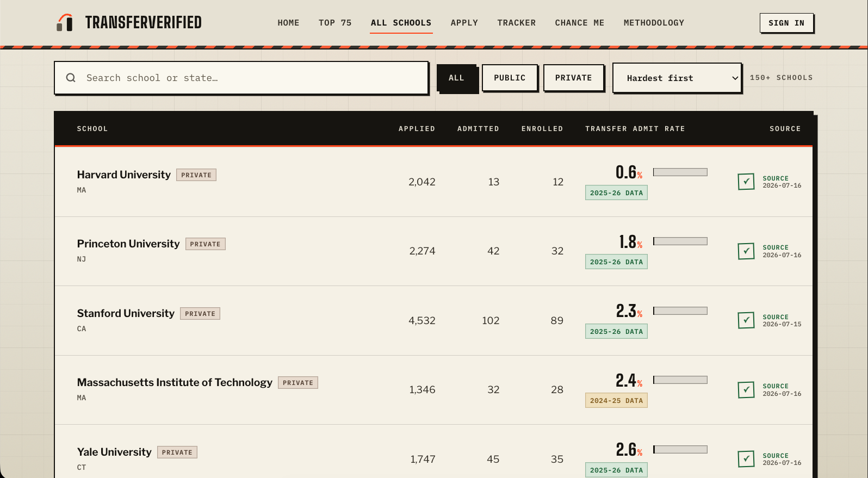868x478 pixels.
Task: Click Harvard's applied count 2,042
Action: (422, 182)
